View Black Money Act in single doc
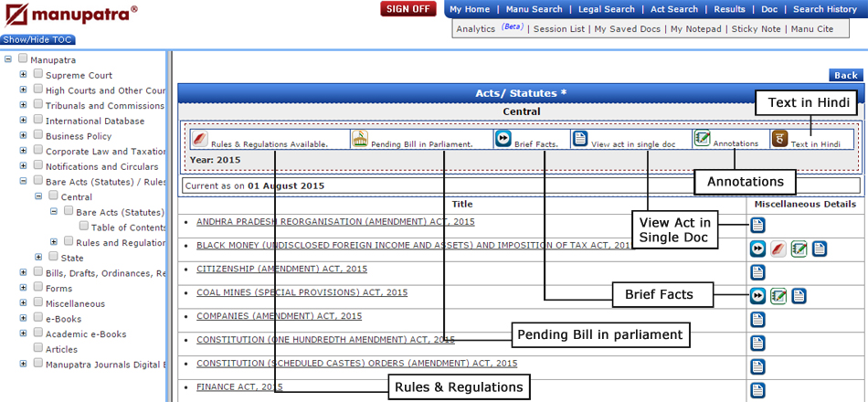868x402 pixels. point(820,249)
